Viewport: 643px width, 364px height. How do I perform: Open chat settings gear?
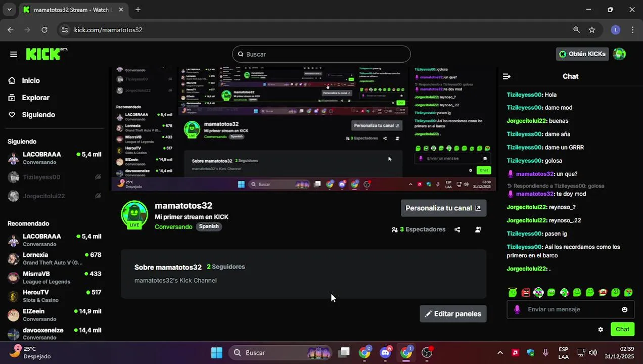pos(601,329)
